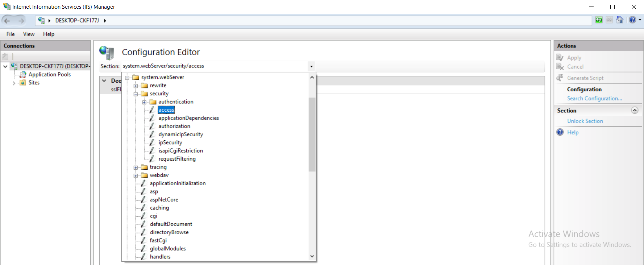
Task: Click the Back navigation arrow
Action: tap(7, 21)
